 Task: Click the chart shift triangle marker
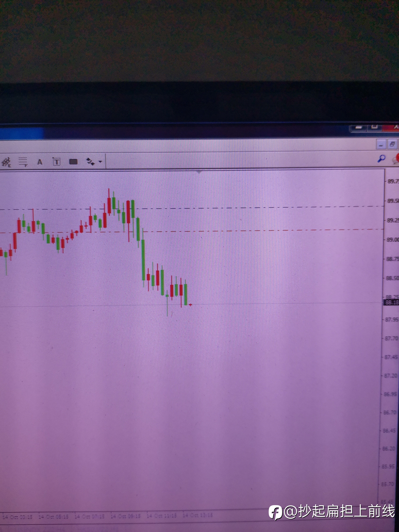(199, 172)
